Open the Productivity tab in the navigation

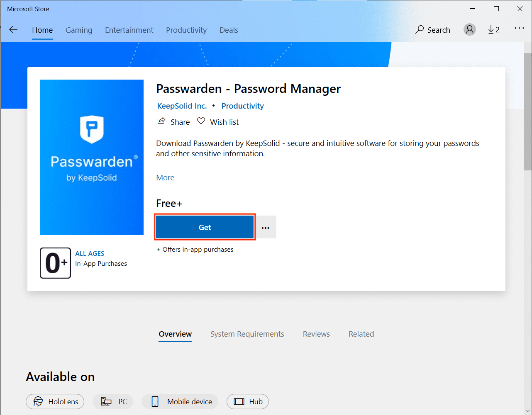coord(186,30)
